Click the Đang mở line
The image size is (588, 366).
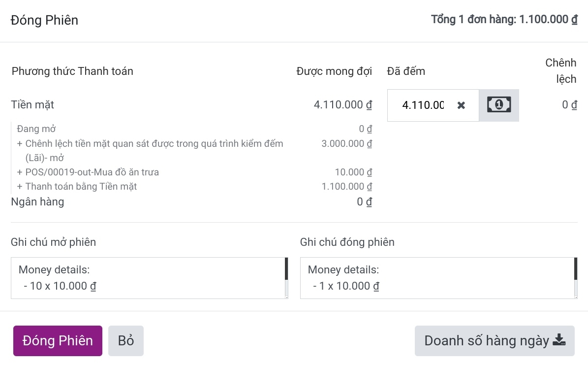pyautogui.click(x=36, y=129)
